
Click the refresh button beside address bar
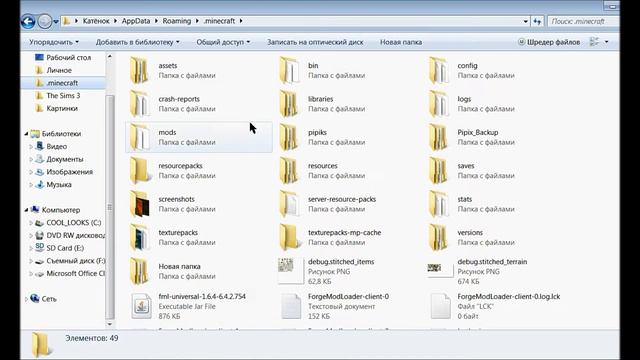click(537, 21)
